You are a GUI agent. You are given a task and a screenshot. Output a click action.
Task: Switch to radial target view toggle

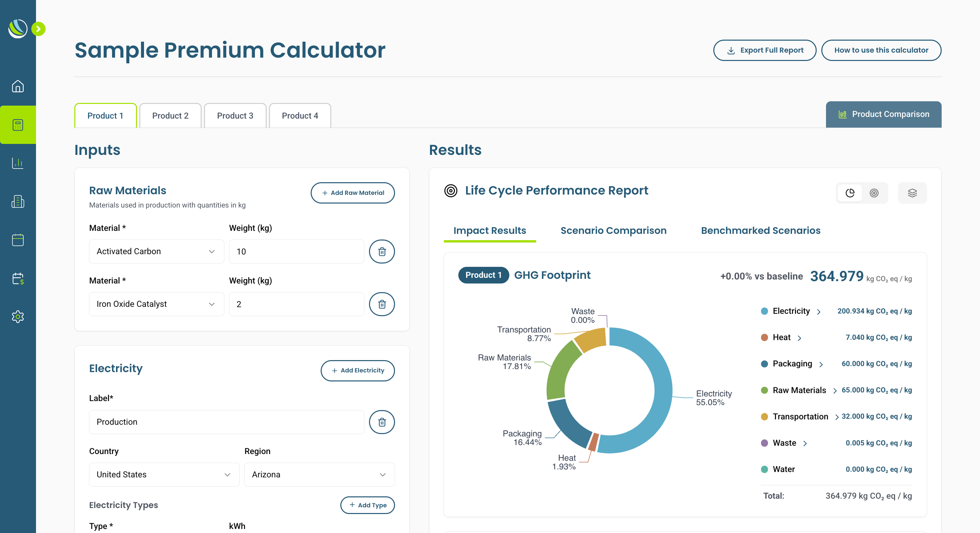(874, 193)
